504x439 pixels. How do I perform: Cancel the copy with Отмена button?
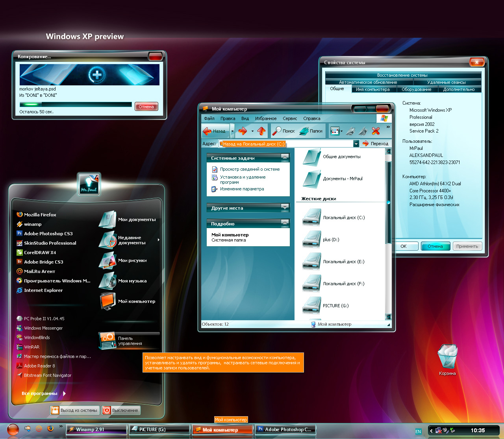click(146, 107)
